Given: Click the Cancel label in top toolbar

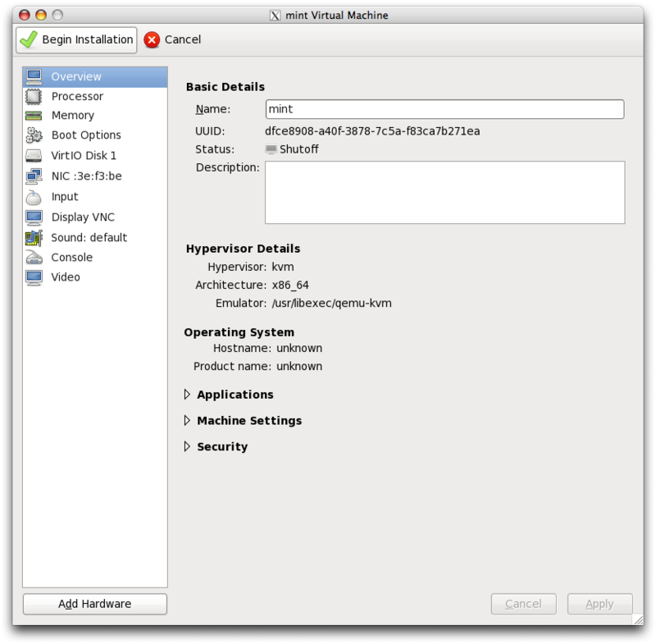Looking at the screenshot, I should click(x=183, y=39).
